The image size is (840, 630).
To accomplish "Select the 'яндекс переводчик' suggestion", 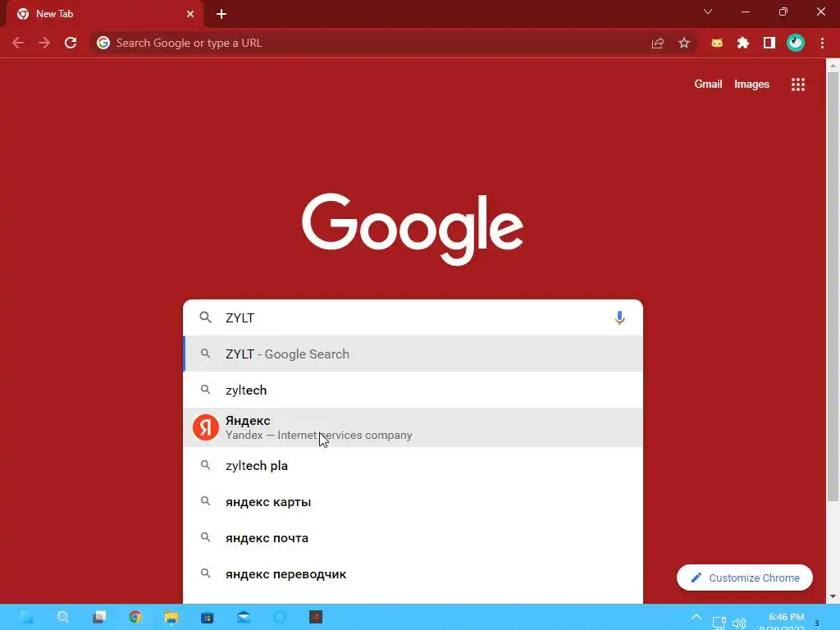I will pyautogui.click(x=413, y=573).
